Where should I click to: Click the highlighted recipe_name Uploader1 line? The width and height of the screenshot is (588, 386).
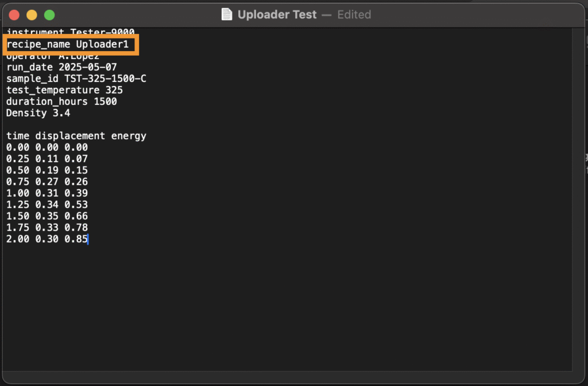(68, 44)
